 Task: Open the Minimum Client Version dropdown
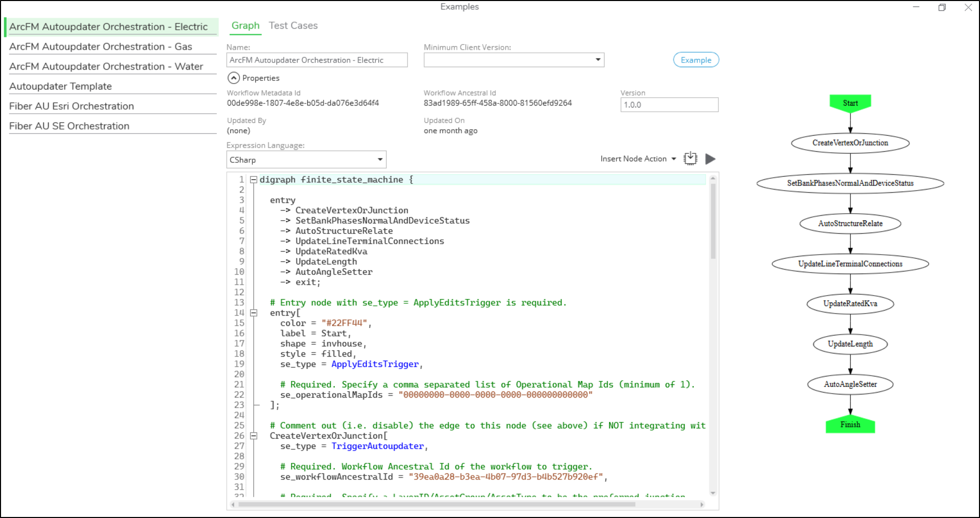point(514,60)
